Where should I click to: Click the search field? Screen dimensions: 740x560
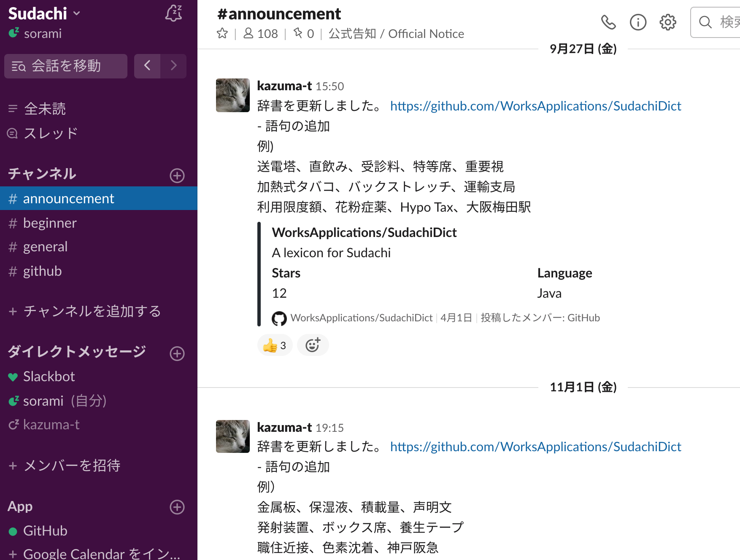point(716,22)
